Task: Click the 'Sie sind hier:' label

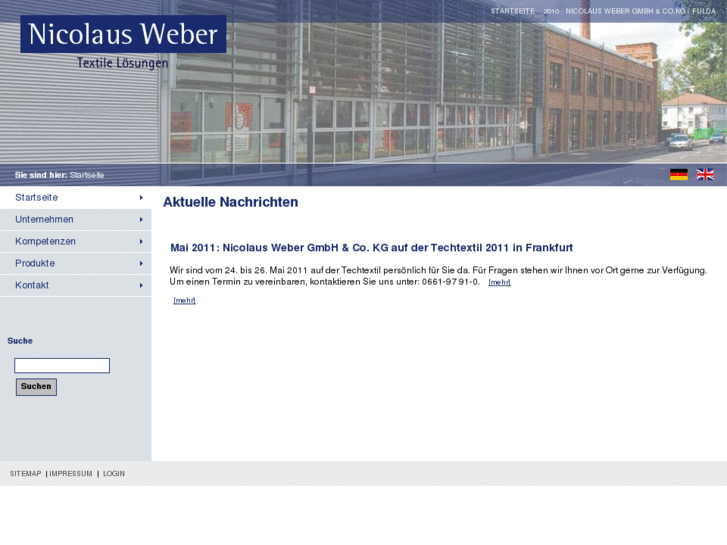Action: [41, 175]
